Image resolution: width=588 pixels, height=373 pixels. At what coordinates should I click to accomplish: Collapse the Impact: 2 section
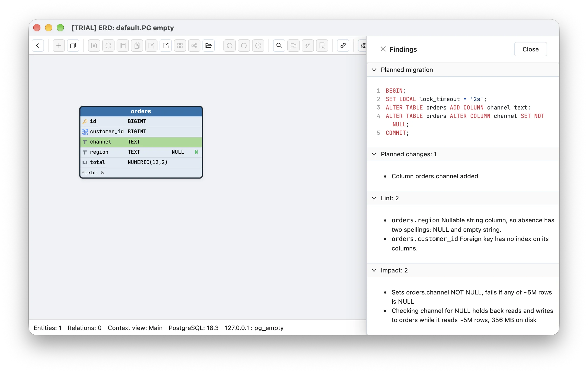pyautogui.click(x=463, y=270)
